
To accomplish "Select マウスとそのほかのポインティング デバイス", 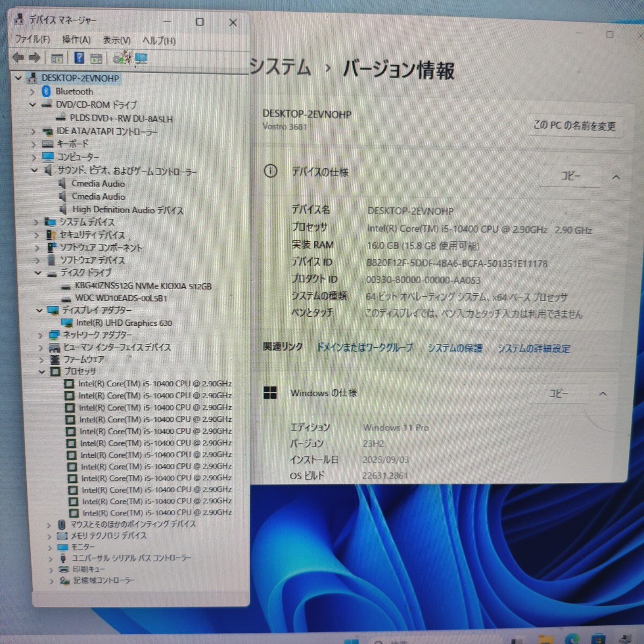I will coord(133,524).
